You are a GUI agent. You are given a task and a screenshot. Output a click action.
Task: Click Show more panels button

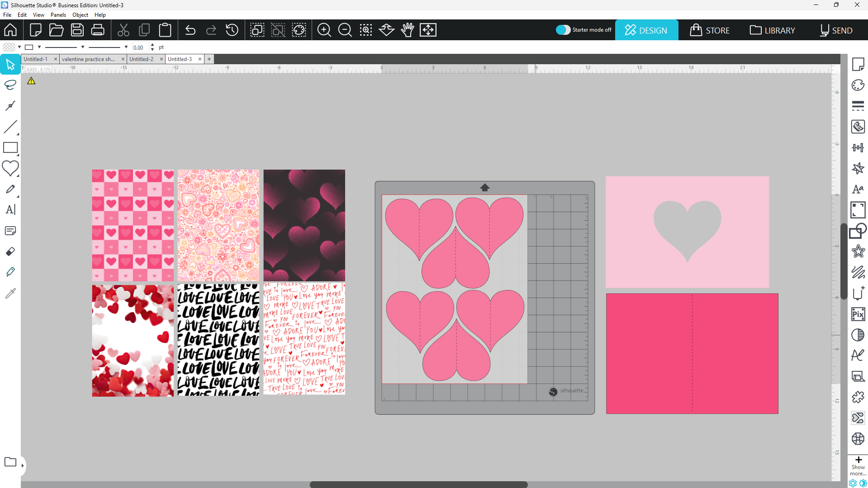coord(858,465)
